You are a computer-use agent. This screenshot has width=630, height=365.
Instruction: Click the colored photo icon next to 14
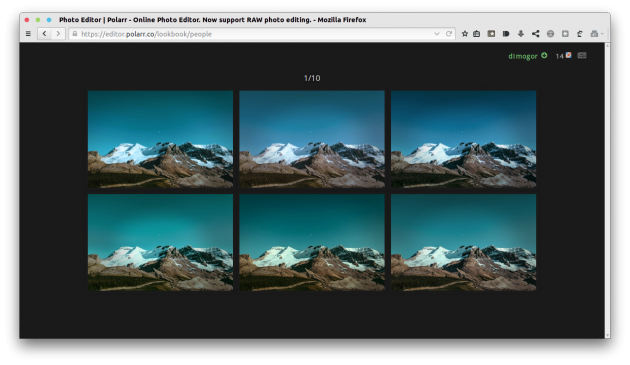tap(569, 55)
